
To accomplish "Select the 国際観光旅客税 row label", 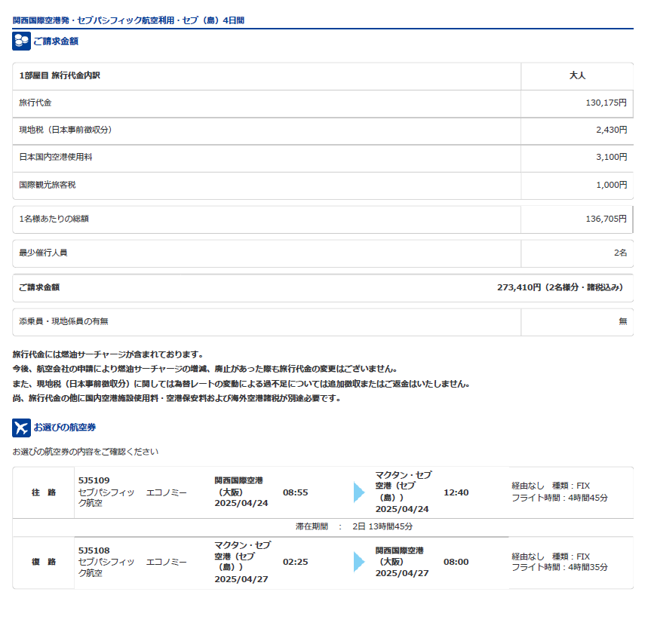I will 48,185.
